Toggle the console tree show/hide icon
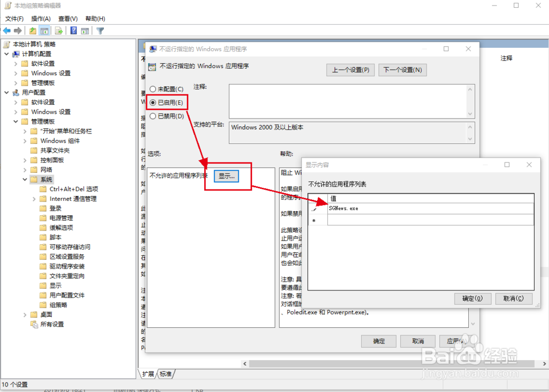The width and height of the screenshot is (549, 392). 44,31
